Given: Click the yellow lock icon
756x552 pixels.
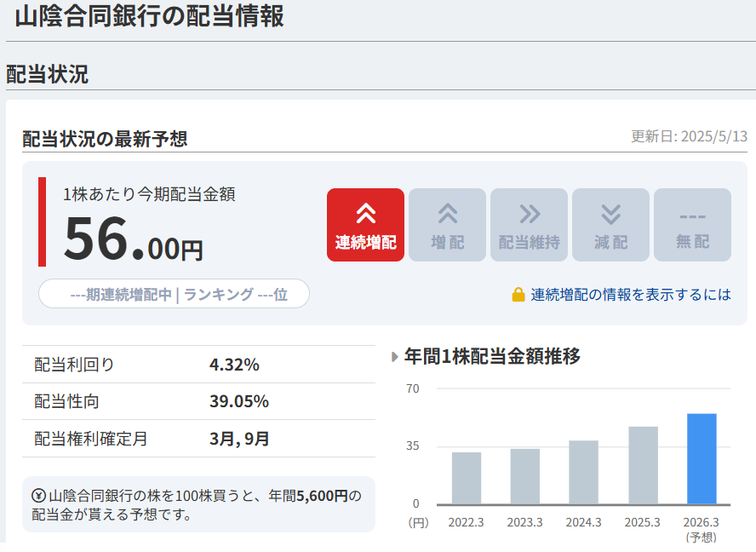Looking at the screenshot, I should coord(518,295).
